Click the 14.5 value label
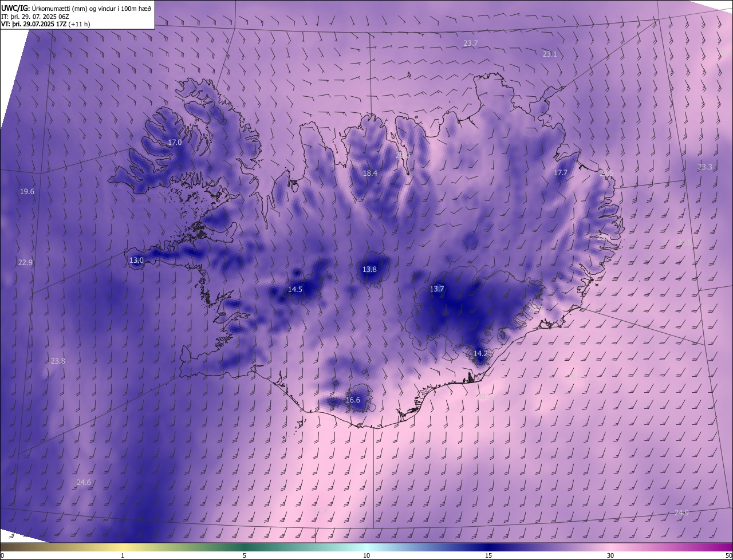The height and width of the screenshot is (560, 733). [x=295, y=289]
